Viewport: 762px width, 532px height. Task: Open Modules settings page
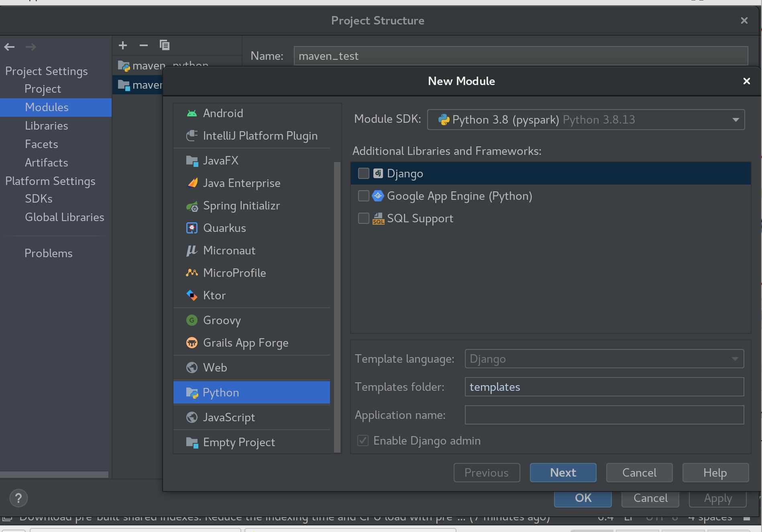click(x=56, y=108)
